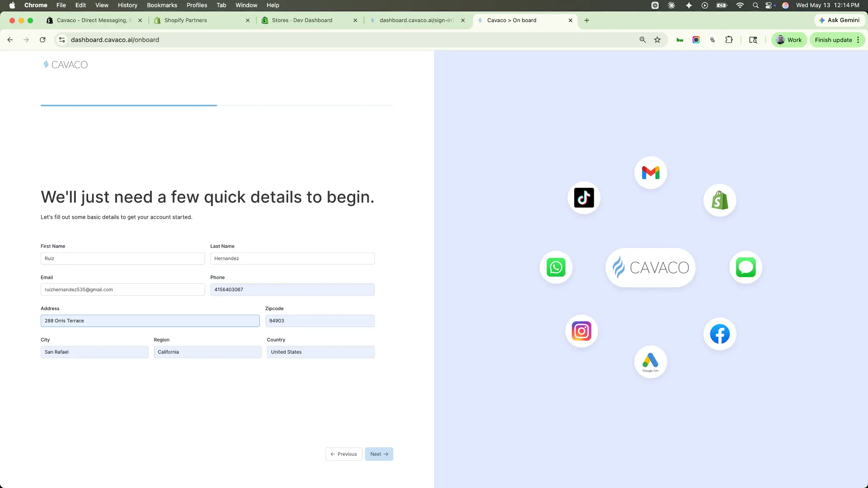Click the Wi-Fi icon in the menu bar

(x=740, y=5)
